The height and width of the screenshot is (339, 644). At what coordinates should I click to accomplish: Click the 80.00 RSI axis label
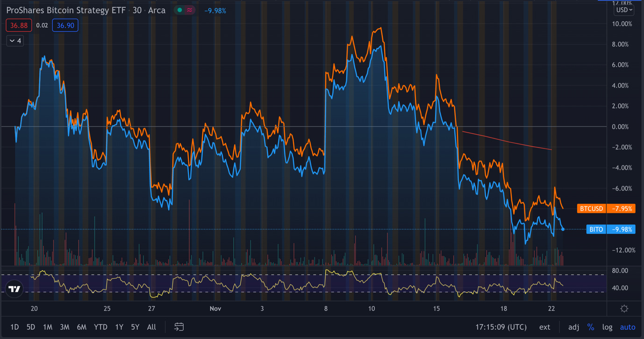pyautogui.click(x=619, y=271)
